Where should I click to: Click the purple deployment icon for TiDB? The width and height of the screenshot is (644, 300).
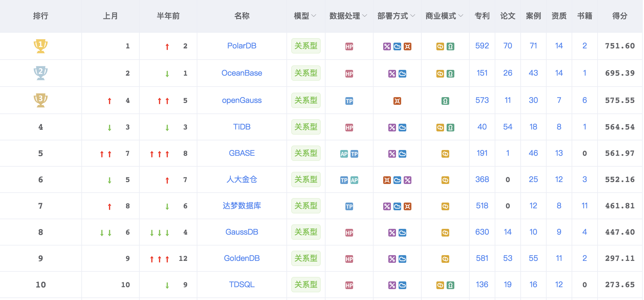(392, 128)
